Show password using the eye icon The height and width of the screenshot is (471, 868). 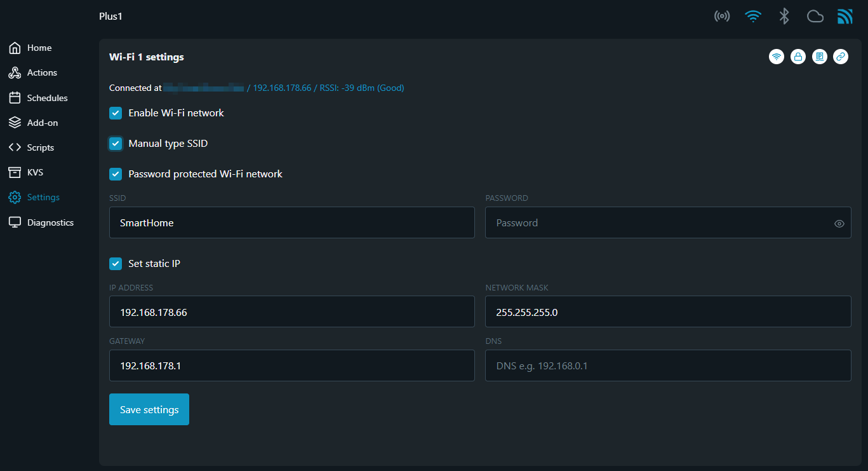click(x=839, y=224)
